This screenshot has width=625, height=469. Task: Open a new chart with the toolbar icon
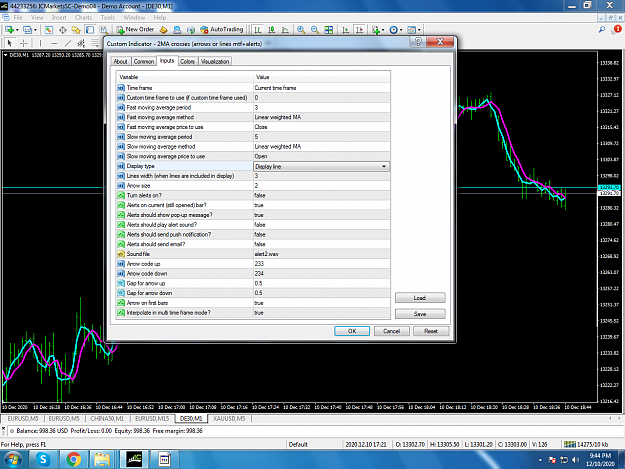coord(9,30)
